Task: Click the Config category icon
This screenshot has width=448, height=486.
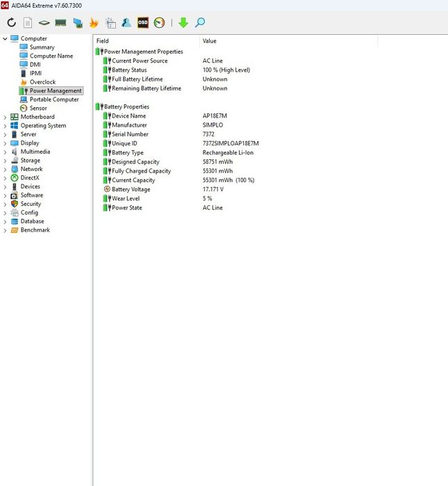Action: (15, 213)
